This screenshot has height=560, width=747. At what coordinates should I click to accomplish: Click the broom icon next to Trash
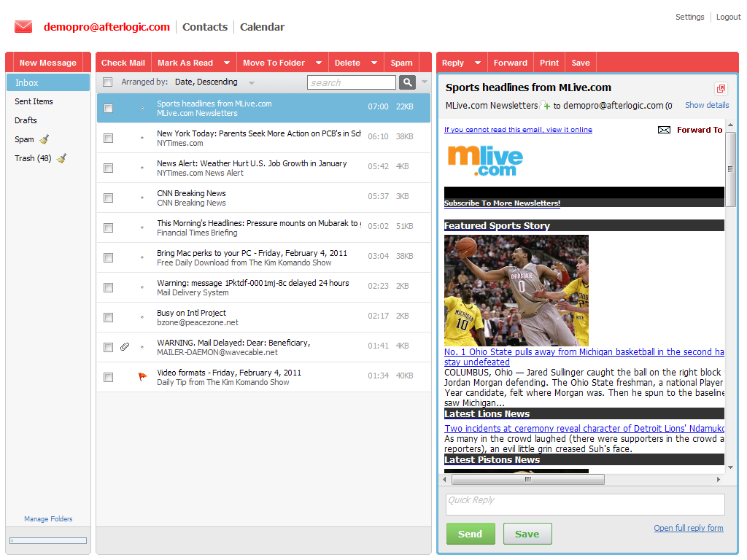[x=61, y=158]
